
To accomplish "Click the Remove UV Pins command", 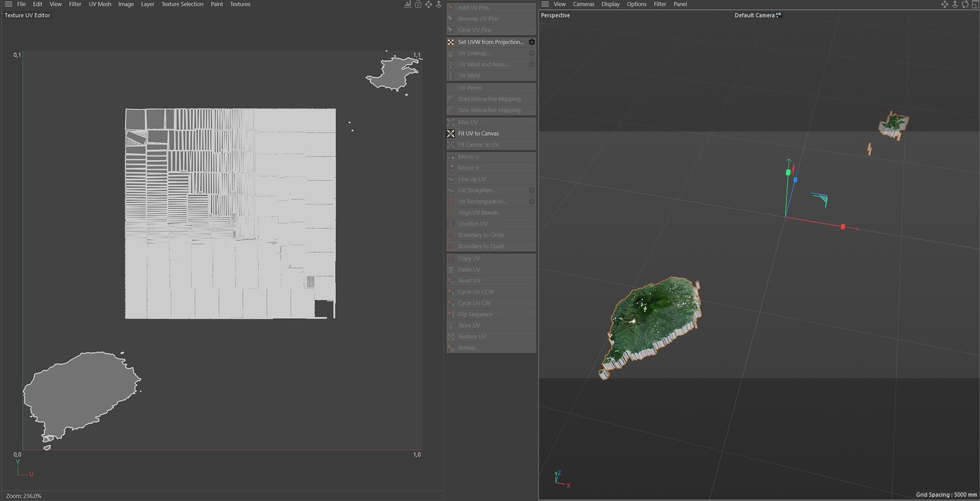I will click(491, 18).
